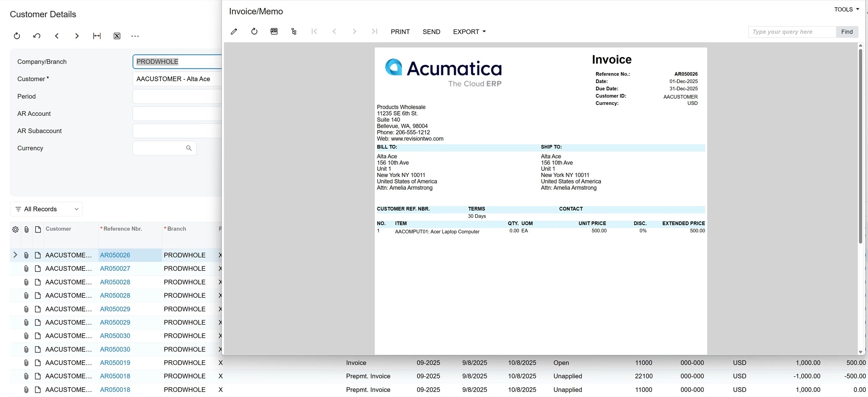Image resolution: width=868 pixels, height=397 pixels.
Task: Click the Currency lookup magnifier icon
Action: (188, 148)
